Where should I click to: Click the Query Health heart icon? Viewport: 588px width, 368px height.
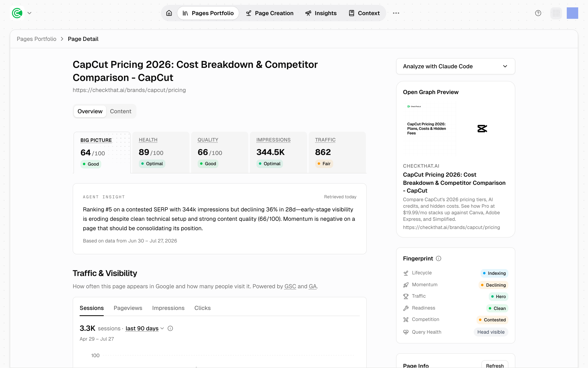click(406, 332)
